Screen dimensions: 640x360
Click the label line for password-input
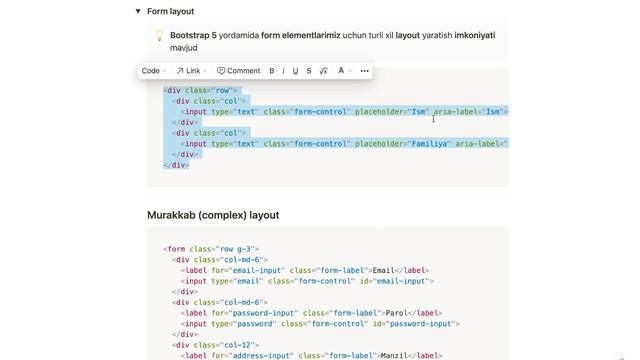click(311, 313)
